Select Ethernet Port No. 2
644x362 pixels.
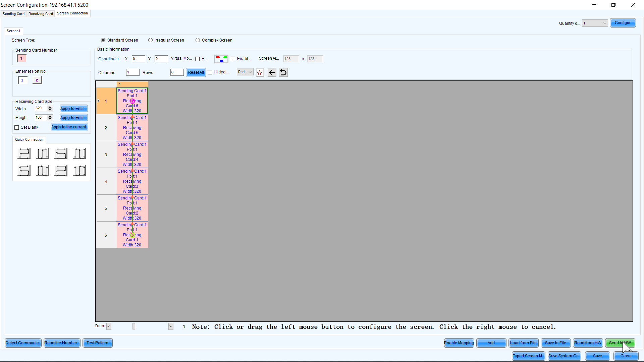[x=37, y=80]
